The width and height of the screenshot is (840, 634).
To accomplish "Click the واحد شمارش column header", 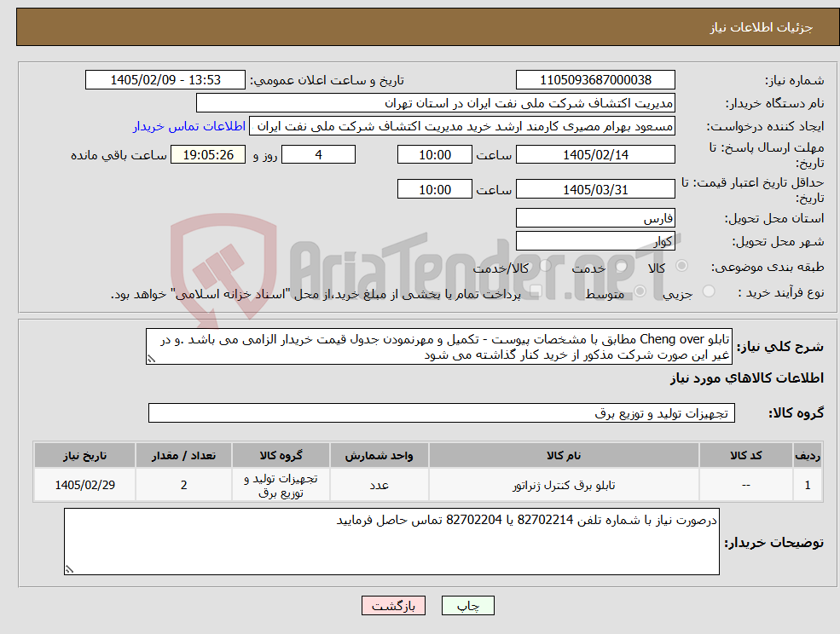I will tap(379, 455).
